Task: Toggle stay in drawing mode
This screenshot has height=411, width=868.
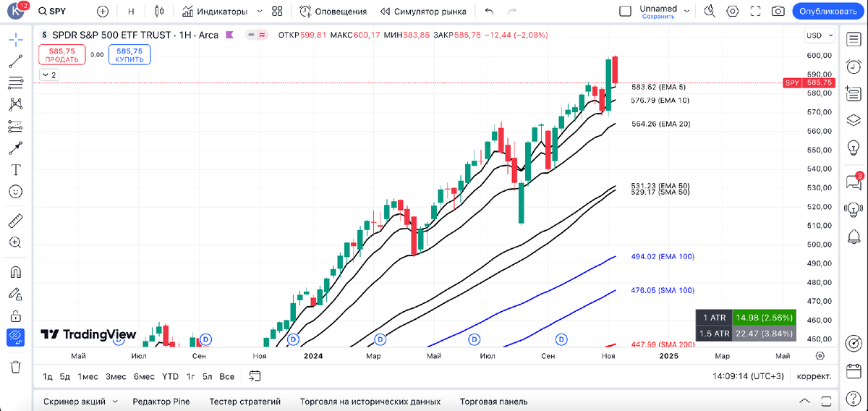Action: click(15, 295)
